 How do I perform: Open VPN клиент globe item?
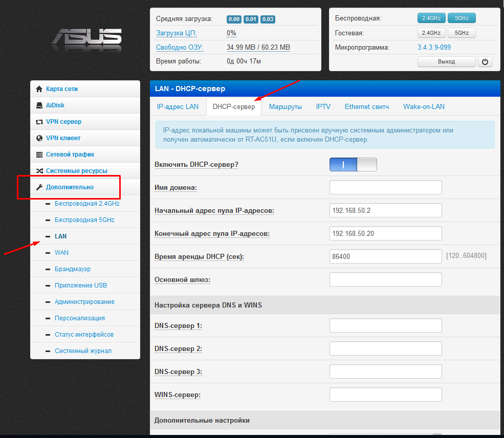63,138
